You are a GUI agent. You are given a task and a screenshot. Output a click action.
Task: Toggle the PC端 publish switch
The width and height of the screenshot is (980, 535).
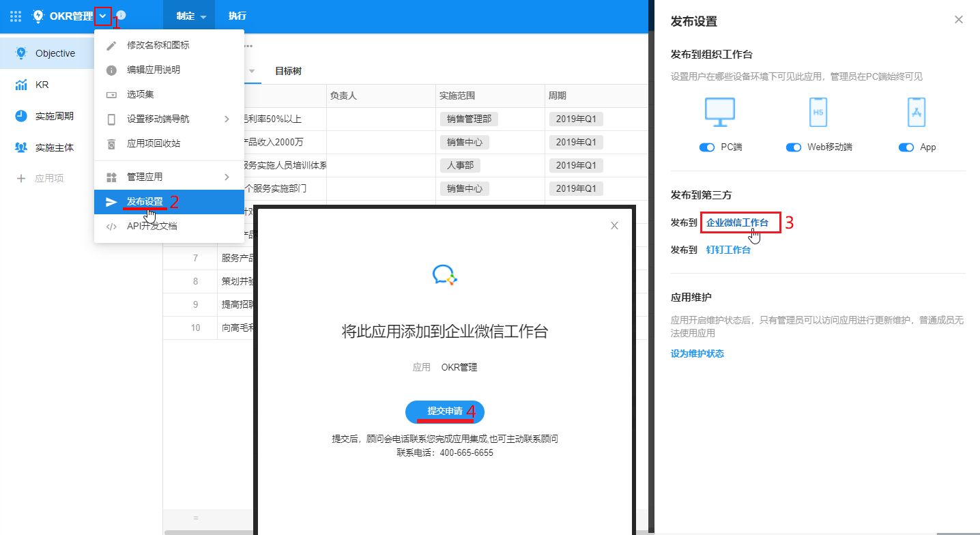(x=707, y=147)
